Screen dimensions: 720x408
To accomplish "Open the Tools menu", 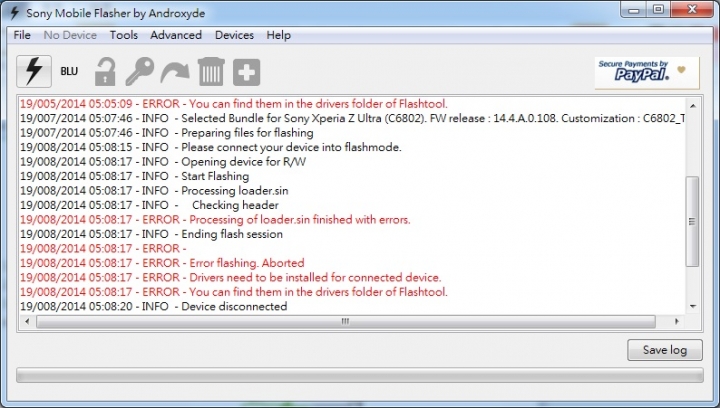I will pos(124,35).
